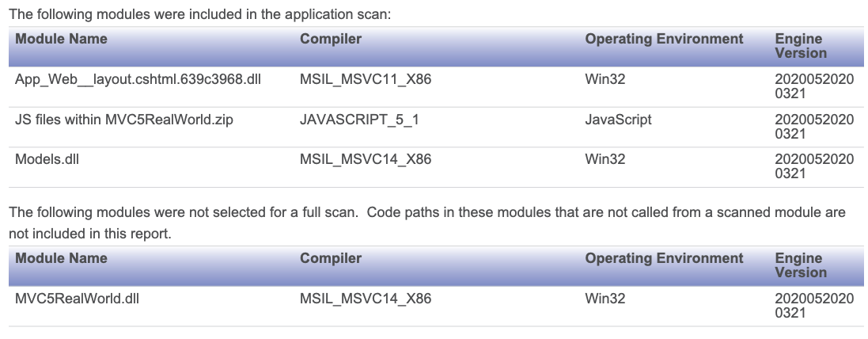Viewport: 868px width, 339px height.
Task: Click the Win32 cell in the Models.dll row
Action: (x=605, y=159)
